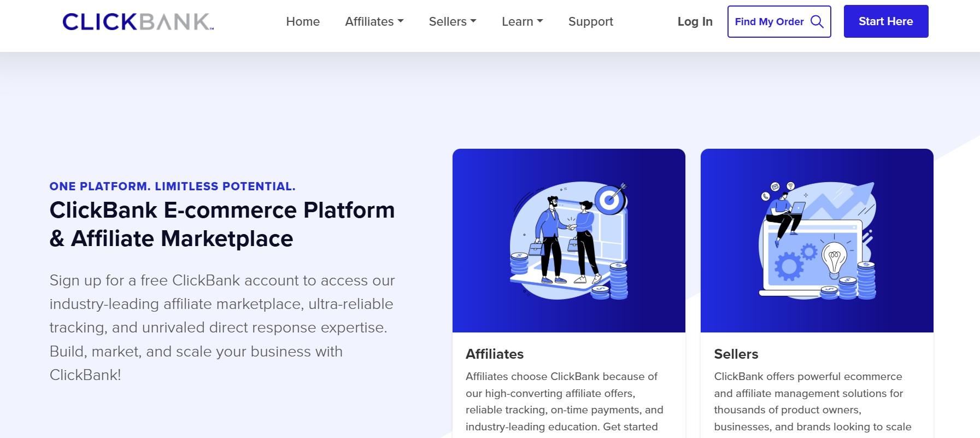Click the "Sign up for a free ClickBank account" paragraph
Screen dimensions: 980x438
(222, 328)
